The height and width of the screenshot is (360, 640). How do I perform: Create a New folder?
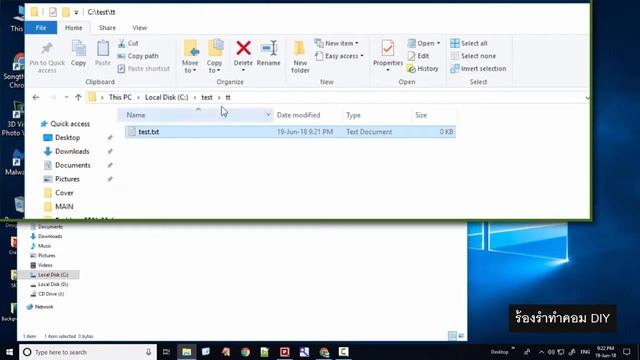coord(300,57)
